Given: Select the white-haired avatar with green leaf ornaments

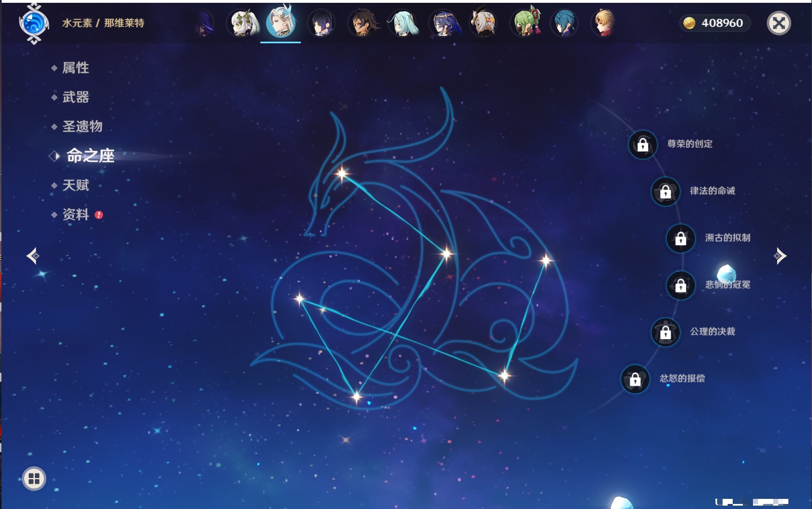Looking at the screenshot, I should (243, 23).
